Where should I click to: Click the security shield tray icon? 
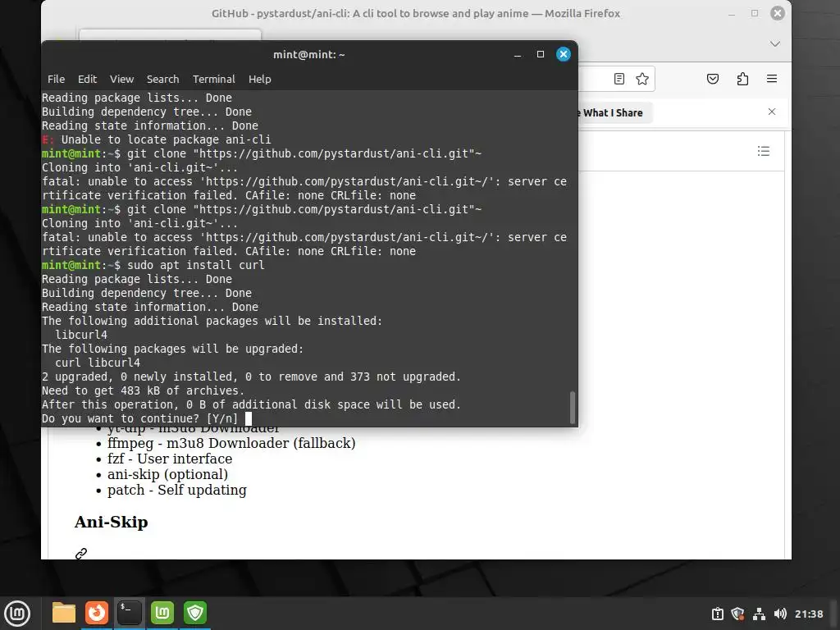(x=737, y=614)
